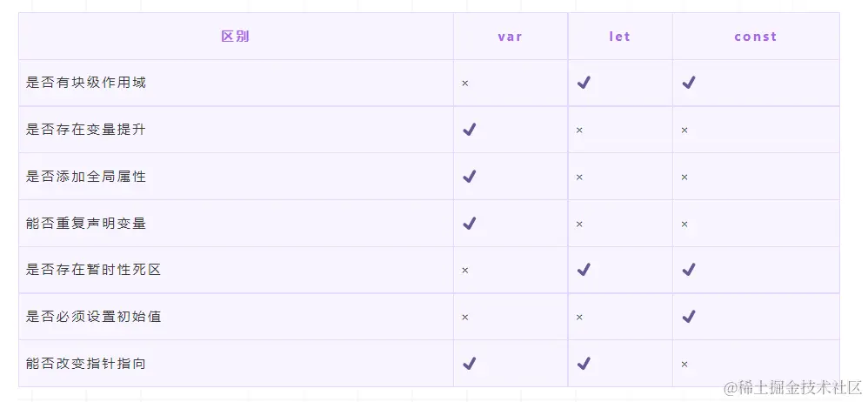This screenshot has height=402, width=868.
Task: Select the let column header
Action: pyautogui.click(x=620, y=37)
